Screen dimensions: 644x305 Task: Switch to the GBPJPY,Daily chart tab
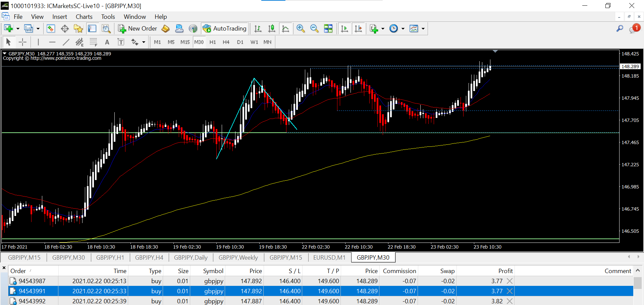coord(191,258)
